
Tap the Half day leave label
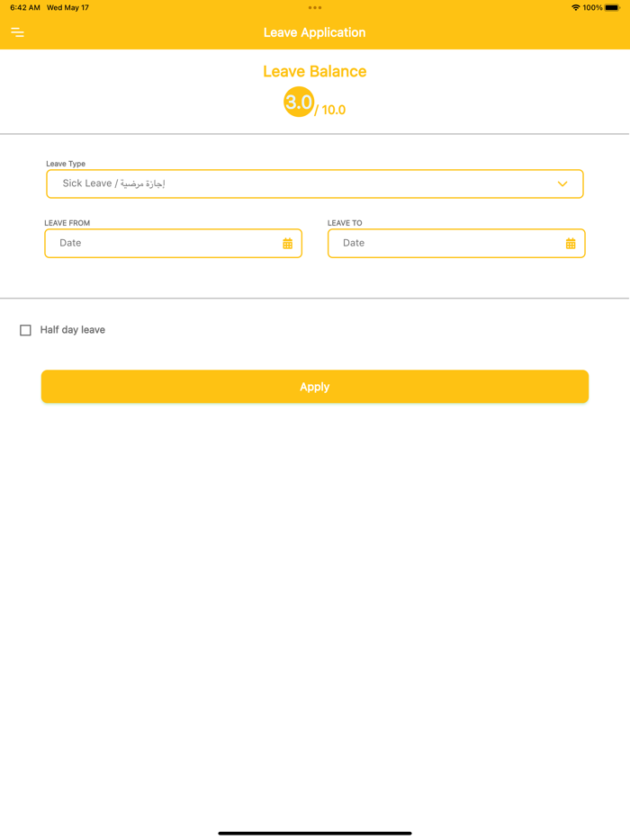(73, 330)
